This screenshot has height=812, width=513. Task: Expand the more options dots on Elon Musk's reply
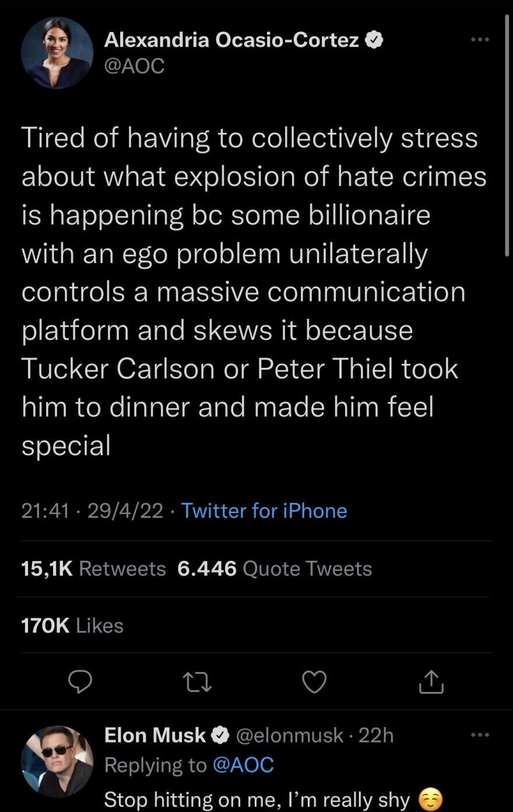[480, 735]
